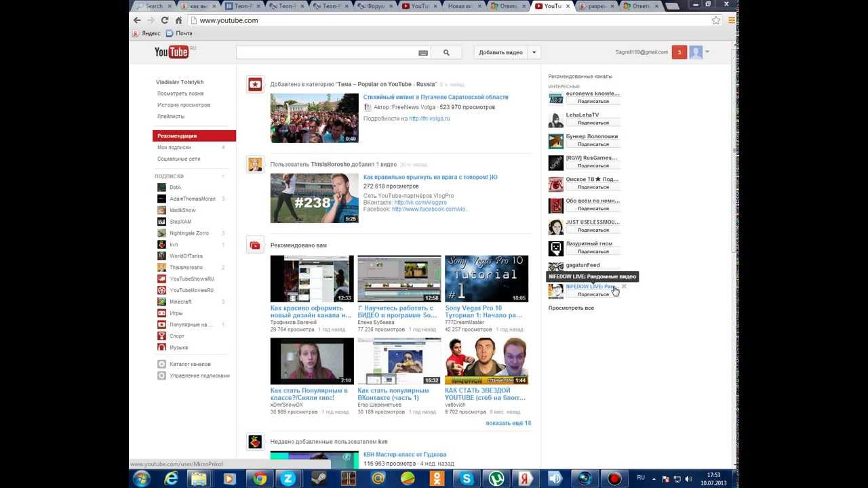Open the #238 ThisIsHorosho video thumbnail
Screen dimensions: 868x488
click(315, 198)
